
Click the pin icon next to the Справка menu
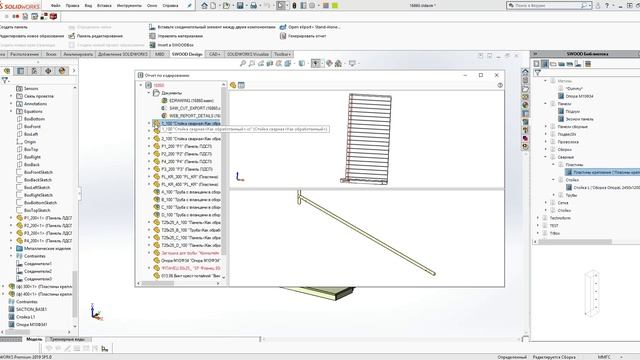point(189,6)
